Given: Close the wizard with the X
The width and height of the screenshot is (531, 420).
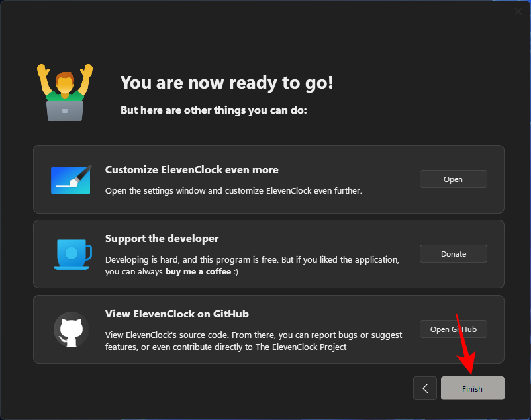Looking at the screenshot, I should tap(518, 11).
